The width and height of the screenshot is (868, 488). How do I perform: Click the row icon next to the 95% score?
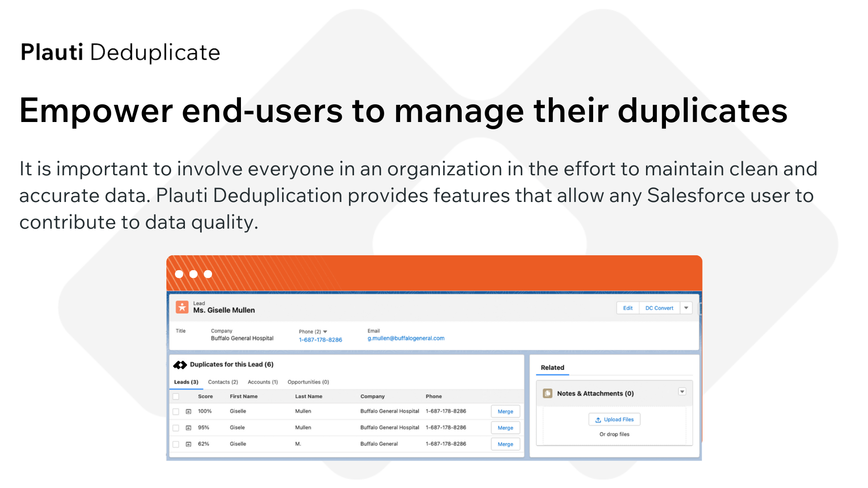click(x=189, y=428)
